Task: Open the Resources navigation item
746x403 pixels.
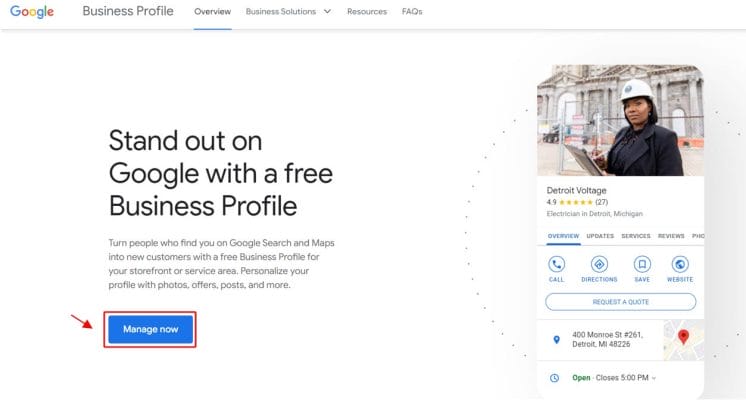Action: [367, 11]
